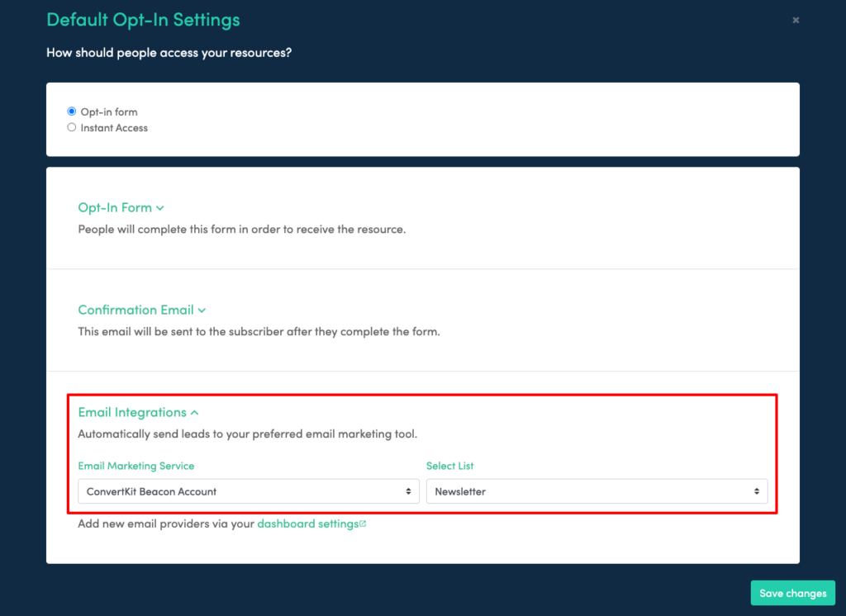Screen dimensions: 846x616
Task: Click the Default Opt-In Settings title
Action: [143, 20]
